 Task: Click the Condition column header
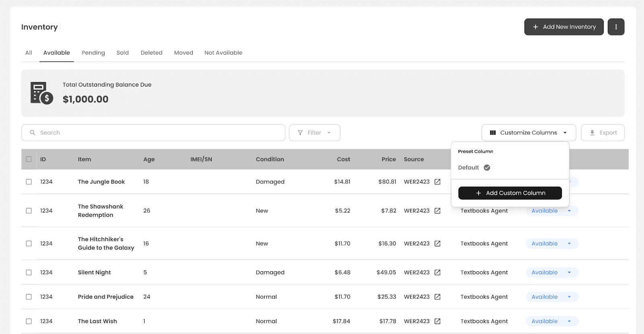270,159
